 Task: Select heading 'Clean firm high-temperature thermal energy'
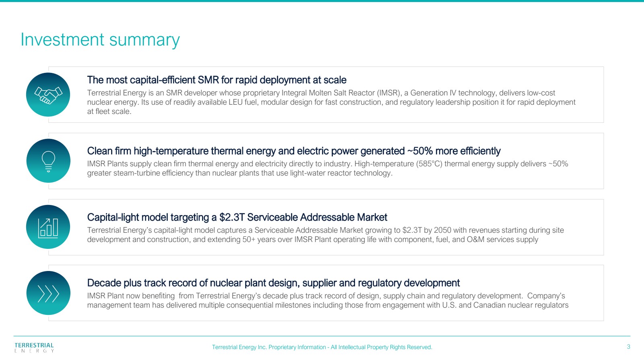click(294, 151)
